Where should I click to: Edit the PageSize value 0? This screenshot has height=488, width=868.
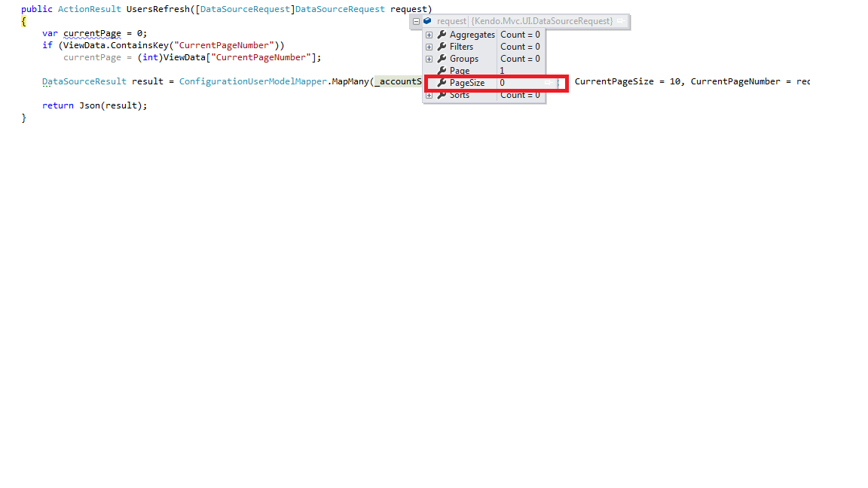tap(502, 83)
